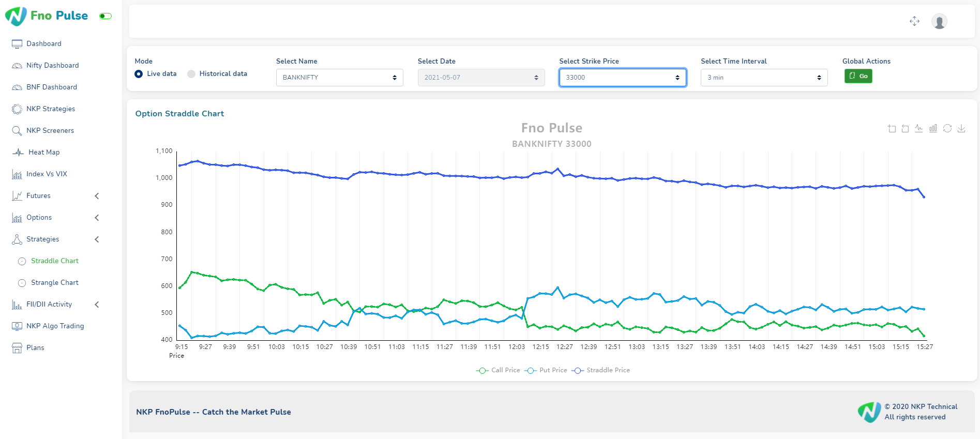This screenshot has height=439, width=980.
Task: Click the Plans store icon
Action: click(17, 348)
